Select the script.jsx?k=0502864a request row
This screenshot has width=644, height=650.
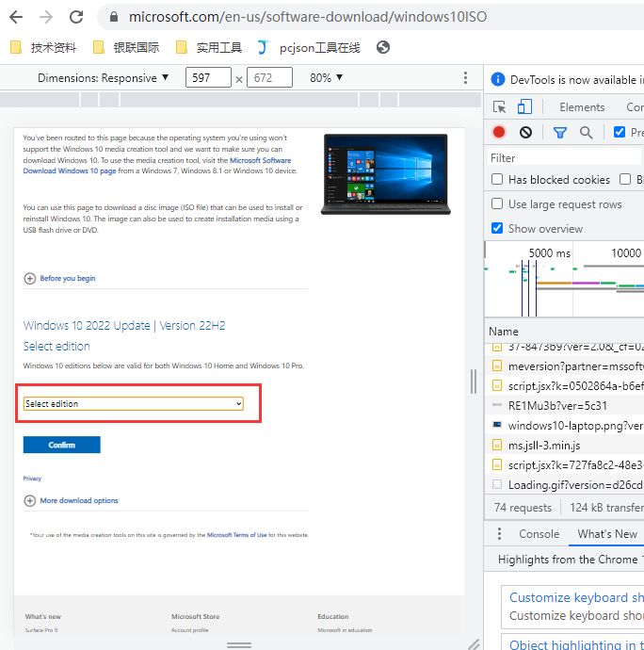coord(564,386)
